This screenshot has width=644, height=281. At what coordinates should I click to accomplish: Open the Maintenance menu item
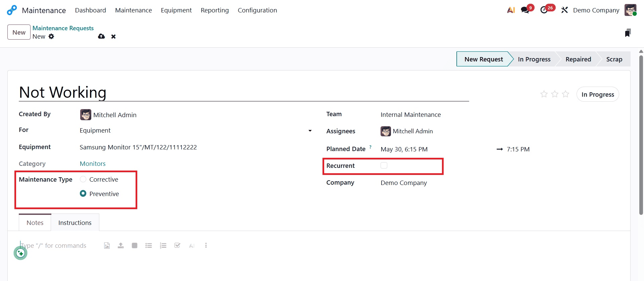coord(134,10)
